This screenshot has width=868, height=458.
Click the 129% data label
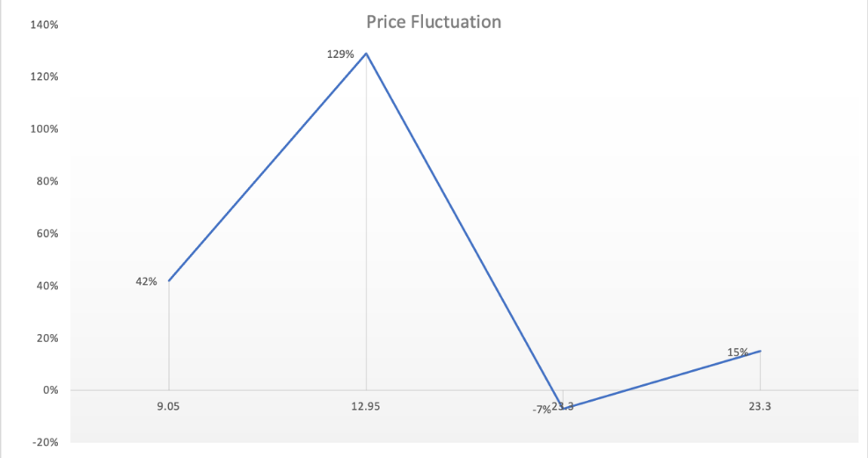[x=339, y=55]
